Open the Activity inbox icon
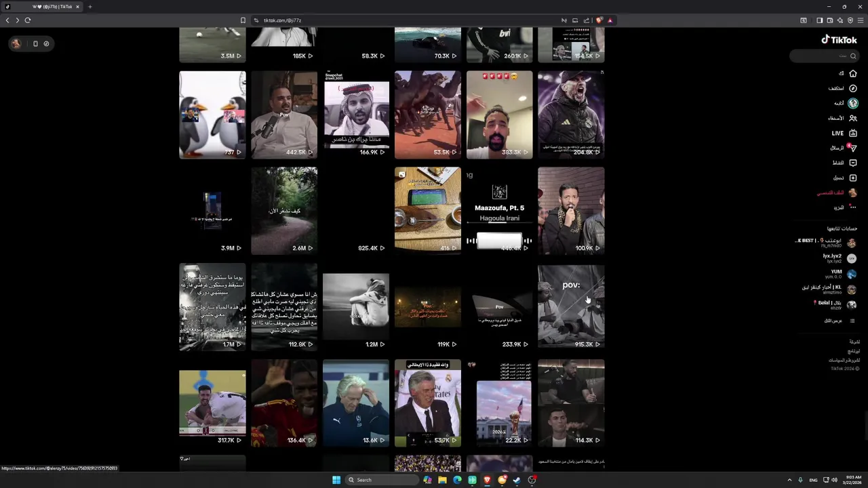The width and height of the screenshot is (868, 488). point(853,163)
